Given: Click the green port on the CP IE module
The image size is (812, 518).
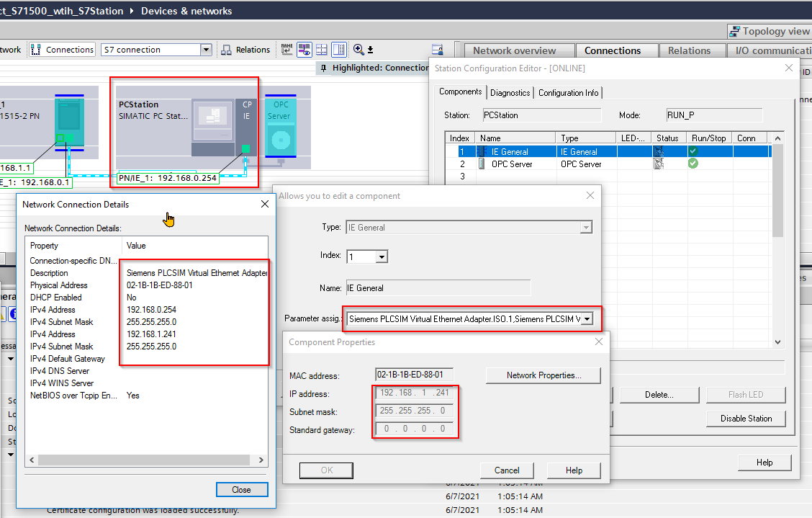Looking at the screenshot, I should [246, 149].
